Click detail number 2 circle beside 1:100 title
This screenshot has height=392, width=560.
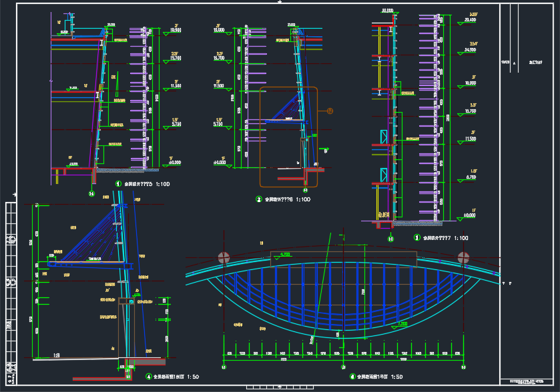[259, 199]
